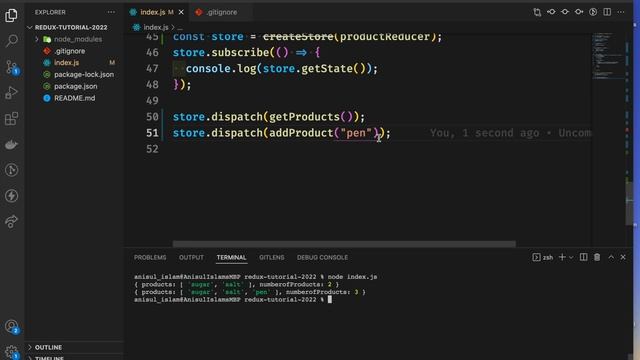Screen dimensions: 640x360
Task: Select the zsh terminal indicator
Action: [543, 257]
